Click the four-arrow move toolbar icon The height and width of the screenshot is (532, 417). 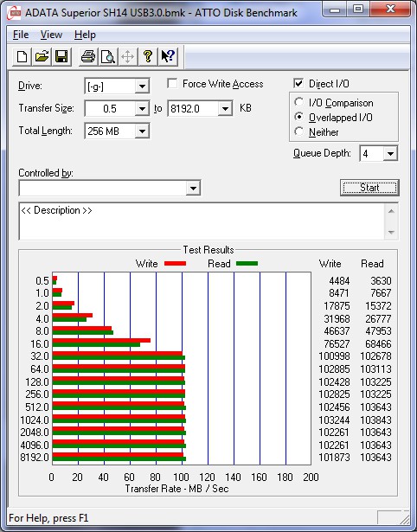click(x=128, y=56)
